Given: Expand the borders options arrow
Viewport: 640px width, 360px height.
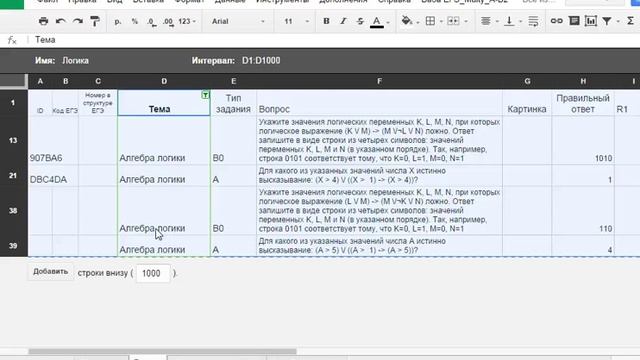Looking at the screenshot, I should (x=441, y=22).
